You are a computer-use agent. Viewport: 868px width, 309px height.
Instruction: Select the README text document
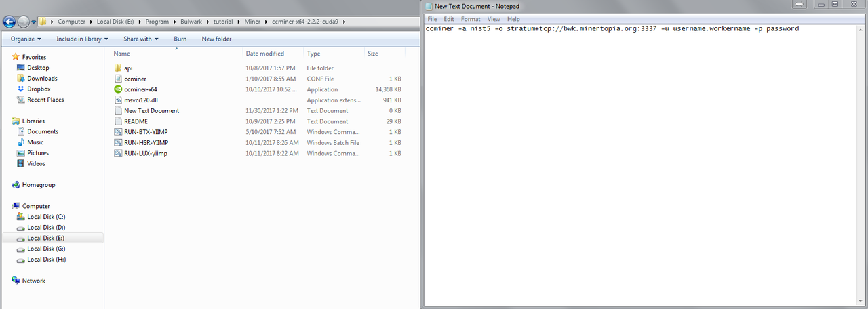pyautogui.click(x=136, y=121)
